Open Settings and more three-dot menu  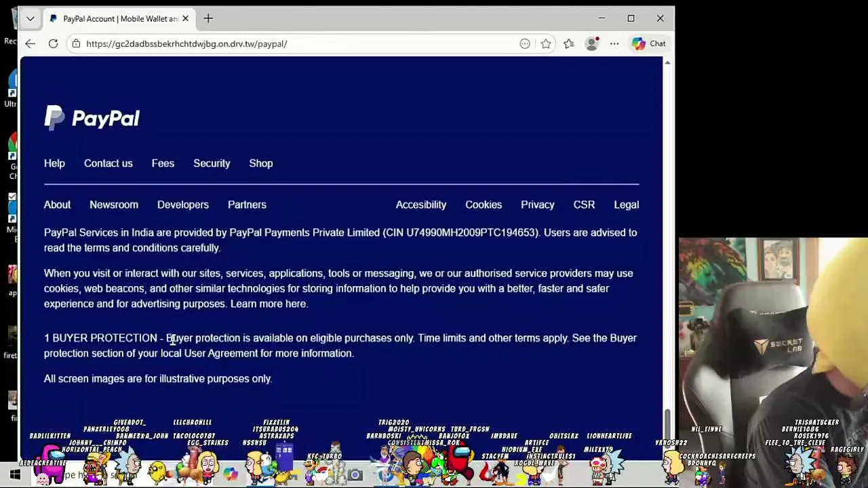pyautogui.click(x=614, y=43)
